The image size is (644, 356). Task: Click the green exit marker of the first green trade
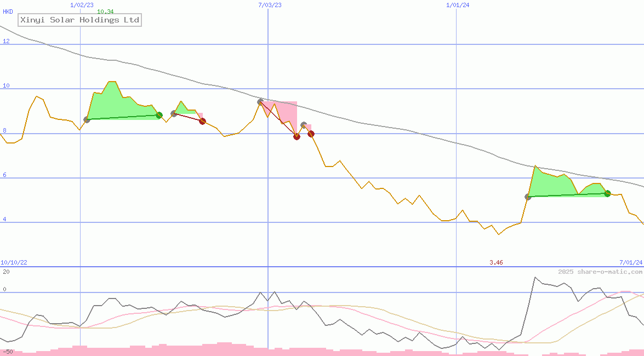(x=159, y=115)
